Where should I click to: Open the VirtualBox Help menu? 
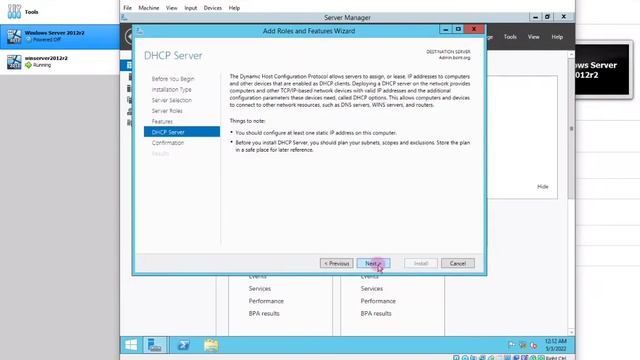tap(234, 8)
